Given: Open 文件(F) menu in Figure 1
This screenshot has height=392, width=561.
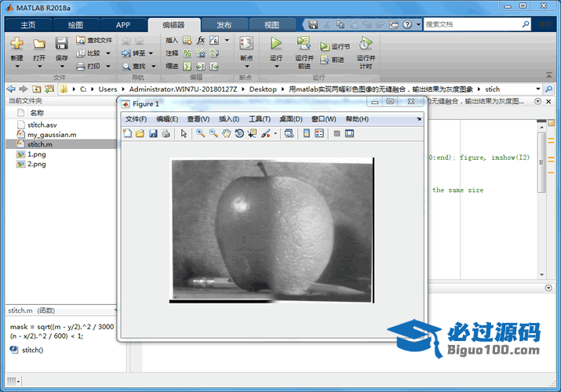Looking at the screenshot, I should click(x=136, y=119).
